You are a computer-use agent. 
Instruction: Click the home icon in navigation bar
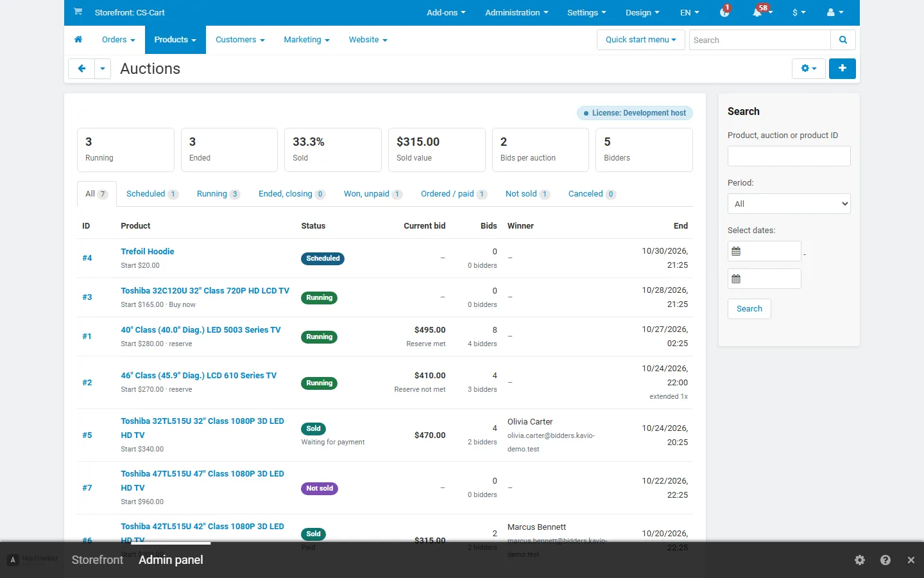[x=78, y=40]
